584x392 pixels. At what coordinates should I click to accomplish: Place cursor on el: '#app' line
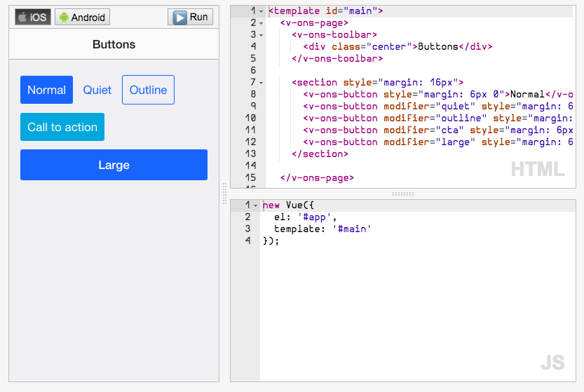click(305, 217)
